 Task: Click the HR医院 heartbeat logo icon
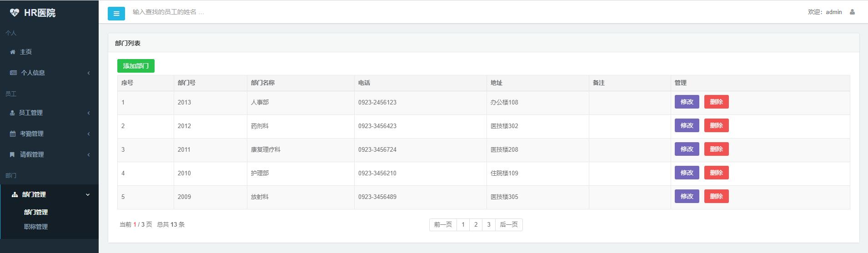[x=15, y=13]
